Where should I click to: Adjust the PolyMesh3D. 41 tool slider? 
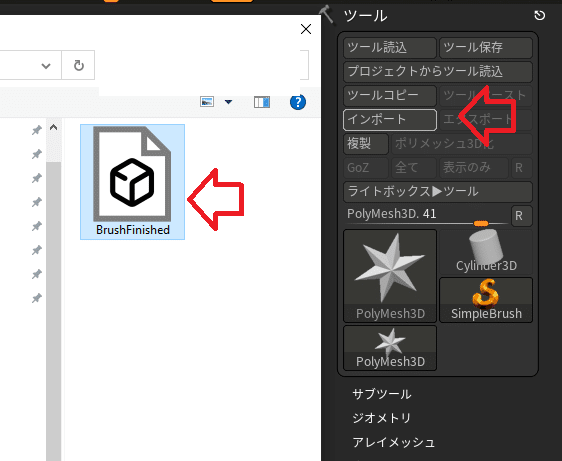click(427, 216)
